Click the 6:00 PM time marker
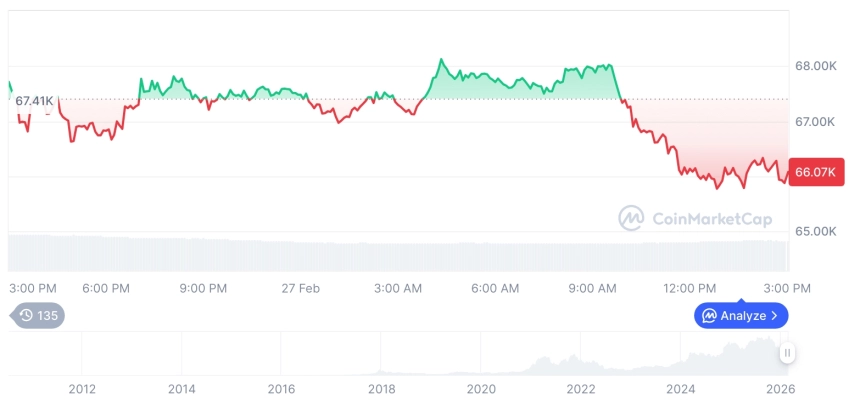Screen dimensions: 860x401 click(106, 288)
